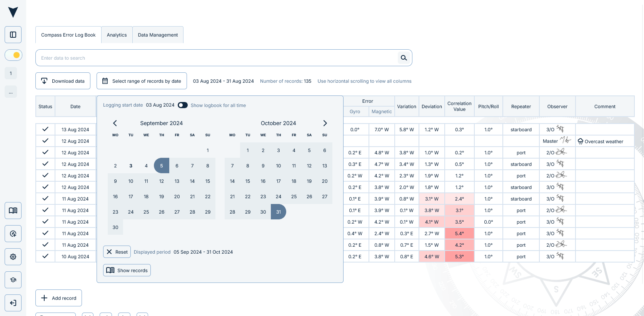Click the logout icon in sidebar
Screen dimensions: 644x316
tap(13, 303)
